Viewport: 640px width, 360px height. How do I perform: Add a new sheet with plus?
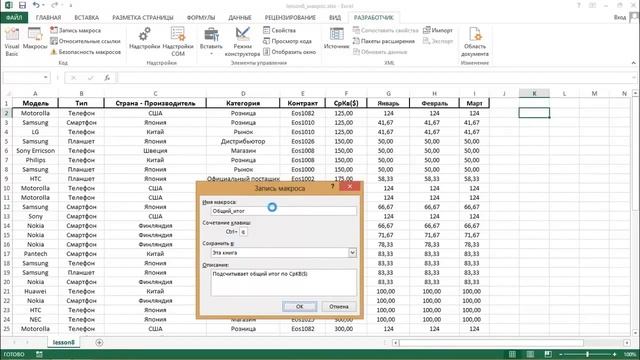99,342
